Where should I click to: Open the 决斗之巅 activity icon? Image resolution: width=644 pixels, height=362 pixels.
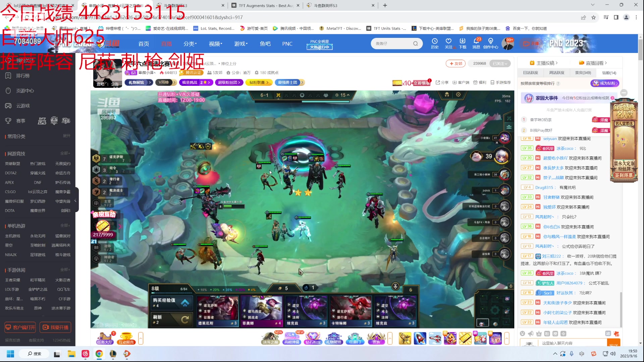tap(271, 338)
